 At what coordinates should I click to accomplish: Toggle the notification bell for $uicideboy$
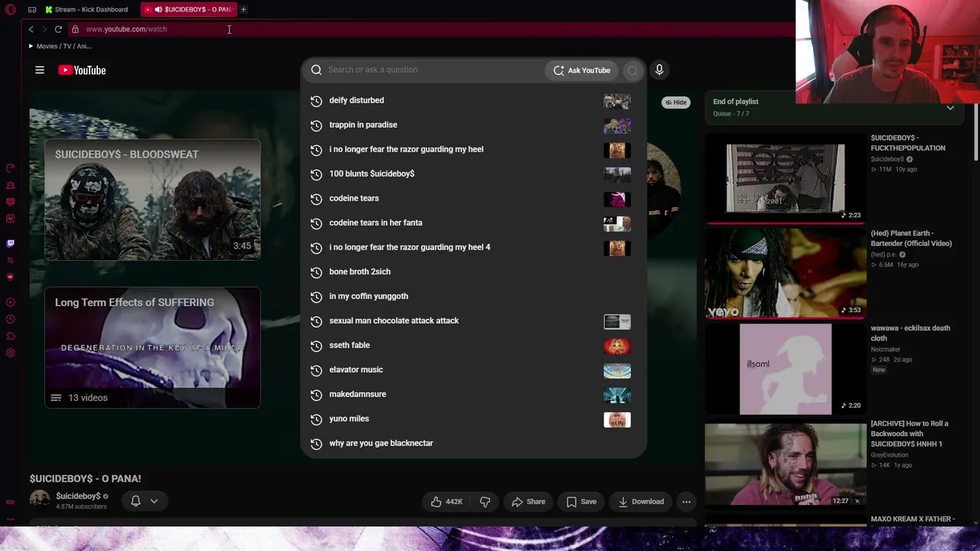click(136, 501)
